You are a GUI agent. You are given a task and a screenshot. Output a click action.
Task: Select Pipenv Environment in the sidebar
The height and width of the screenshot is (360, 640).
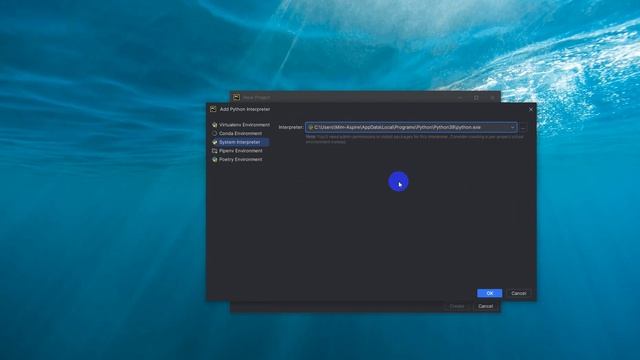pyautogui.click(x=237, y=151)
